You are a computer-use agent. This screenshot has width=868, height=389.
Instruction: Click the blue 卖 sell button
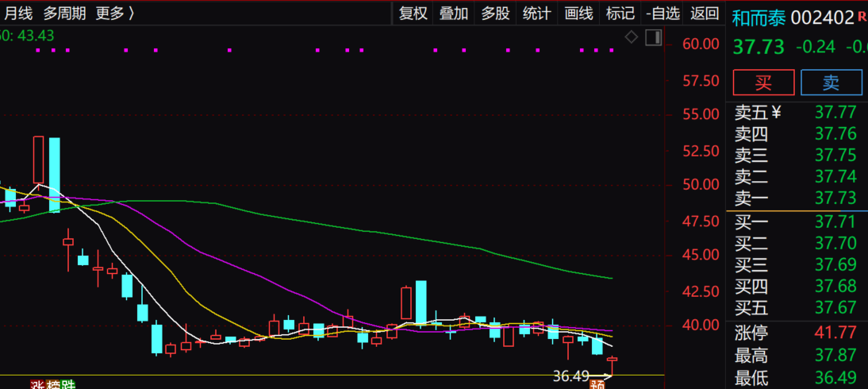click(x=831, y=83)
